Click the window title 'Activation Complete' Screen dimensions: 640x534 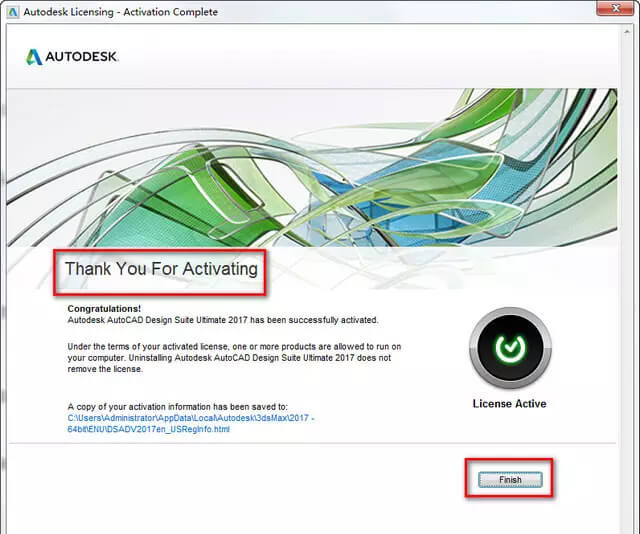pyautogui.click(x=171, y=12)
